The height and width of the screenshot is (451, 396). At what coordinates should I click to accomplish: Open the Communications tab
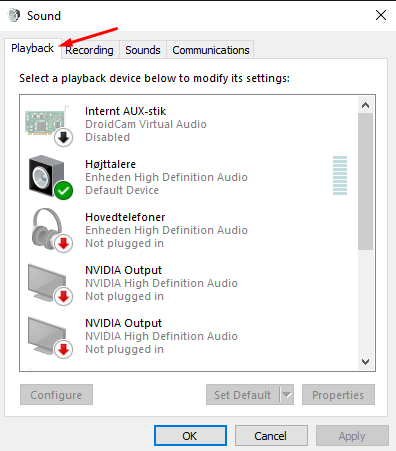pyautogui.click(x=211, y=50)
